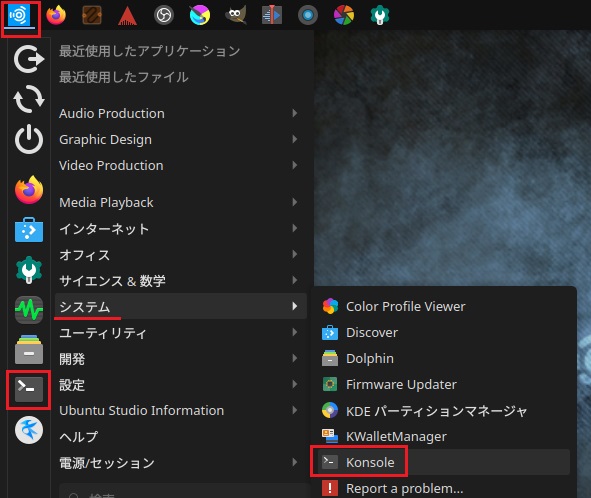Click Report a problem... entry
The height and width of the screenshot is (498, 591).
tap(443, 488)
